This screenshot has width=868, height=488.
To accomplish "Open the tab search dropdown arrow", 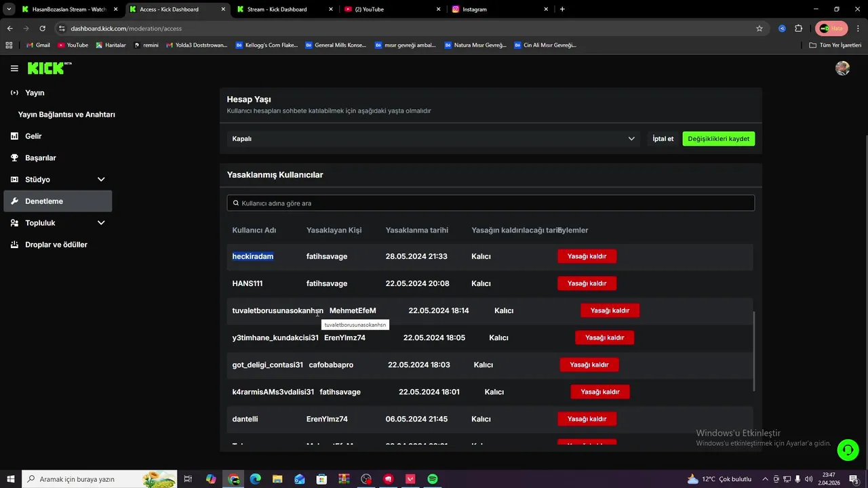I will (9, 9).
